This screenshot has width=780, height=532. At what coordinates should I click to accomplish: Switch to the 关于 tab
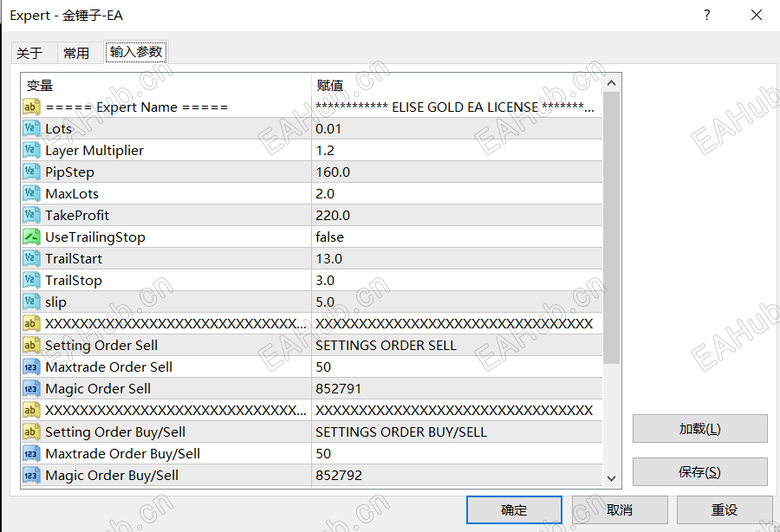coord(33,52)
